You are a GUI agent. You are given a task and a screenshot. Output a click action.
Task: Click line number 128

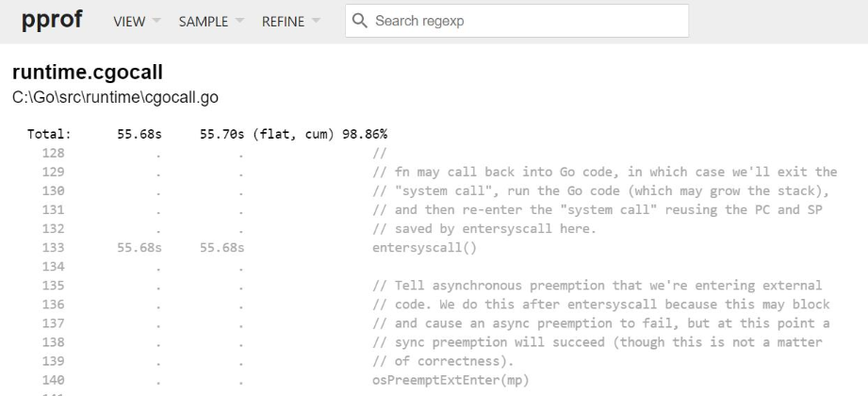tap(53, 153)
